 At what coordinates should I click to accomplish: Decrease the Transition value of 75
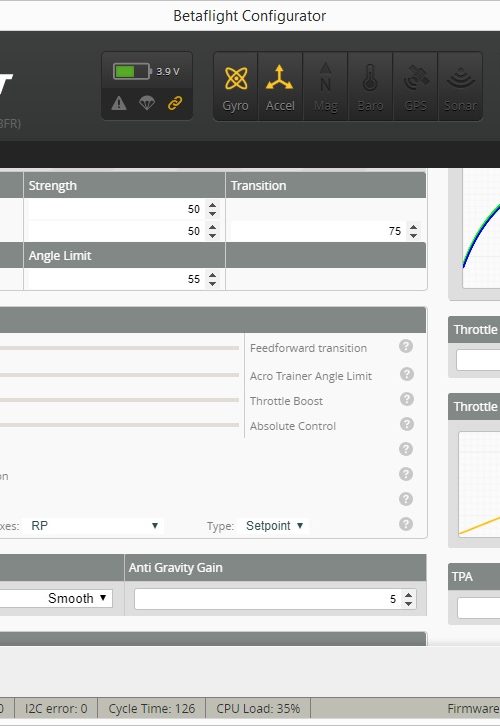click(x=413, y=235)
